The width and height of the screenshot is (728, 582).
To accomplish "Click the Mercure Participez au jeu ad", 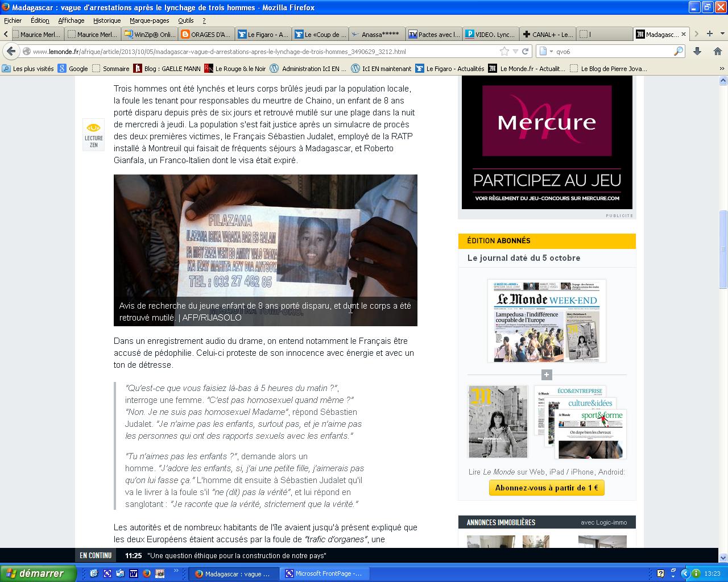I will pos(547,142).
